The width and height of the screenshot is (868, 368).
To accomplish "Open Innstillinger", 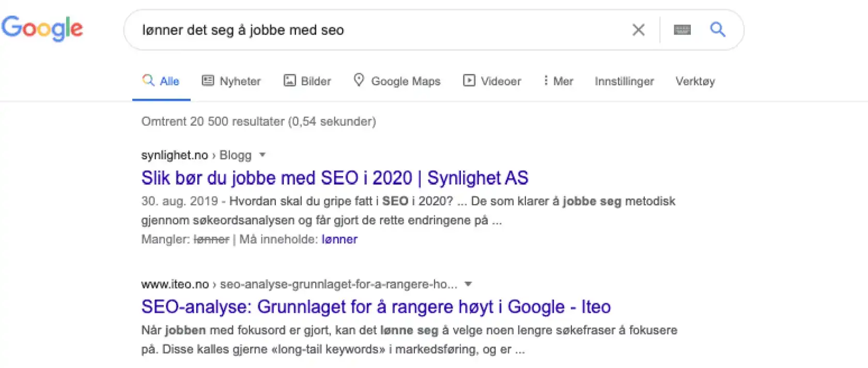I will point(624,81).
